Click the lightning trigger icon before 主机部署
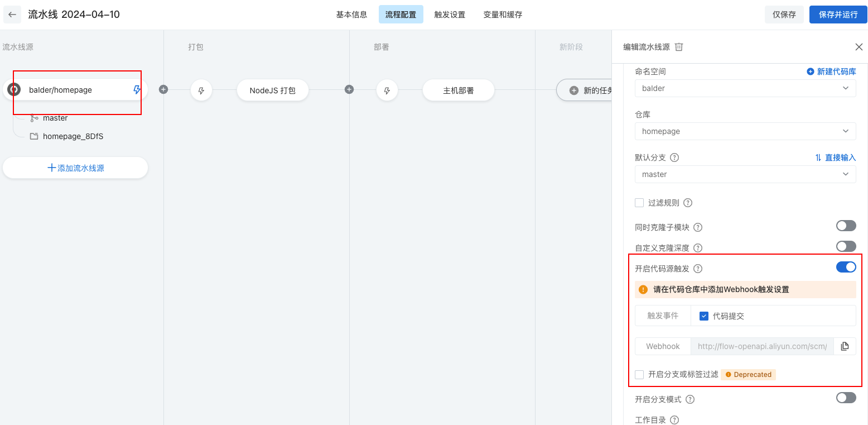The height and width of the screenshot is (425, 868). click(x=387, y=90)
